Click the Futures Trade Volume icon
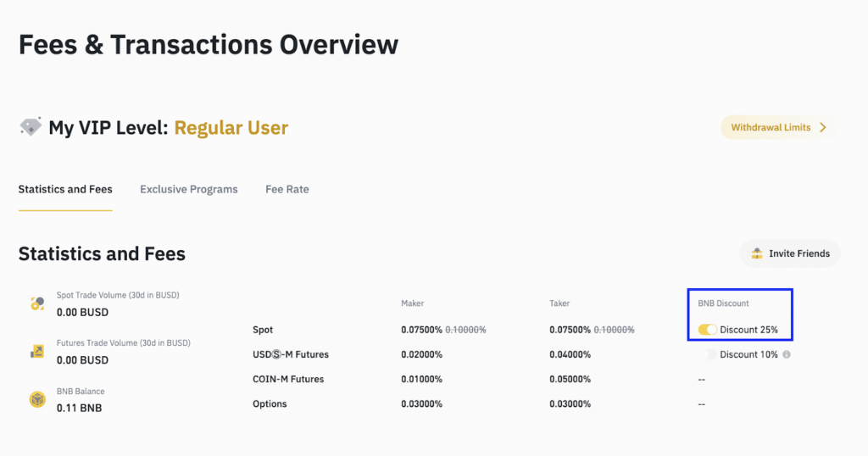This screenshot has height=456, width=868. 37,351
